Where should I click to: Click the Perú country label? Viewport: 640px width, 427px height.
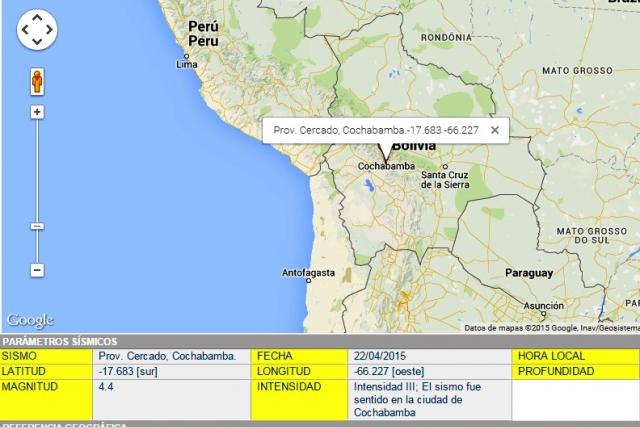click(203, 27)
